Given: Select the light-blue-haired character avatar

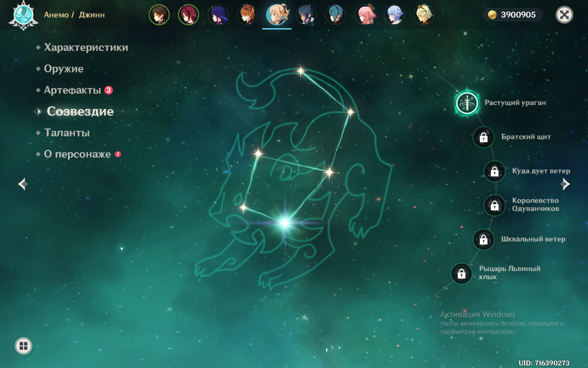Looking at the screenshot, I should 394,15.
